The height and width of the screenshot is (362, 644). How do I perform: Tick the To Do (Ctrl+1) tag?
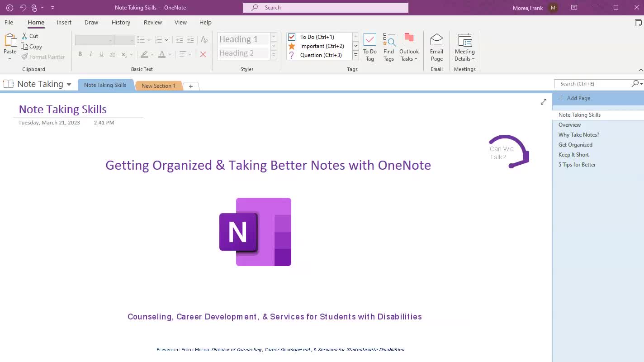292,37
